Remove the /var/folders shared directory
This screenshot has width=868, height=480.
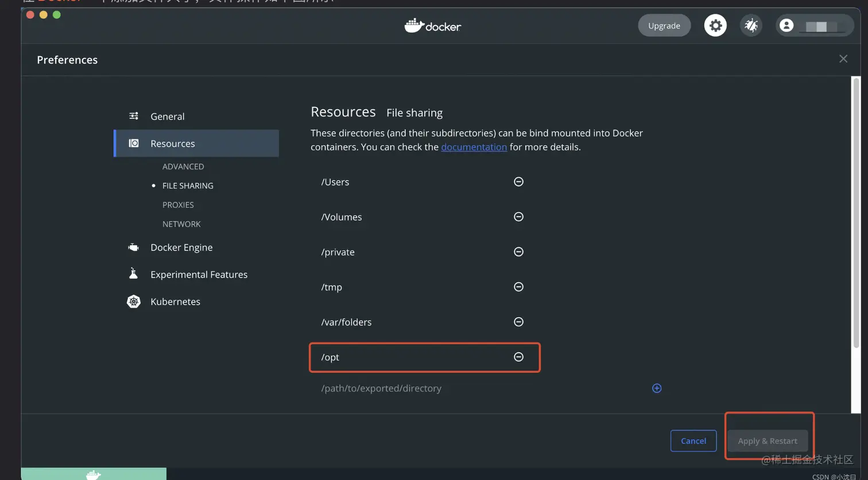point(518,322)
